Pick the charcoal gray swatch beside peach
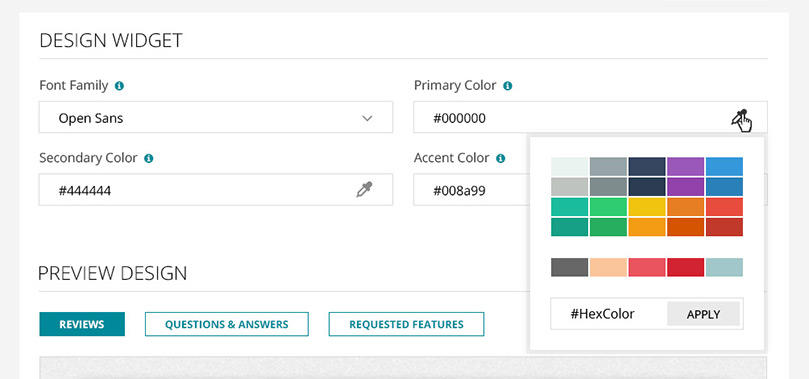Screen dimensions: 809x379 click(570, 267)
